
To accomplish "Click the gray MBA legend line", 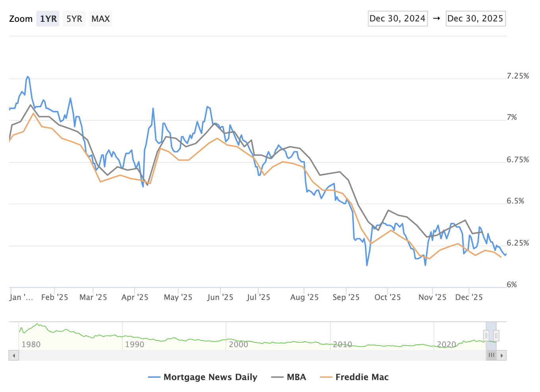I will click(x=277, y=377).
